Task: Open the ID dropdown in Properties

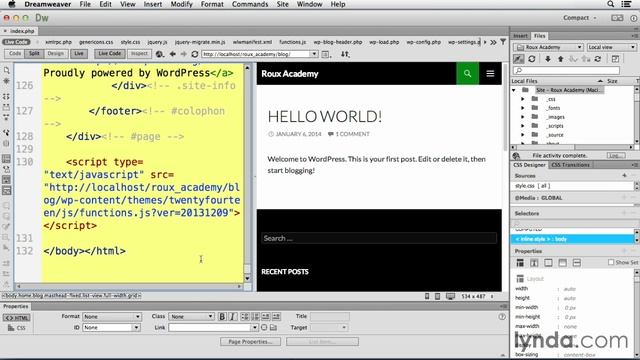Action: 112,327
